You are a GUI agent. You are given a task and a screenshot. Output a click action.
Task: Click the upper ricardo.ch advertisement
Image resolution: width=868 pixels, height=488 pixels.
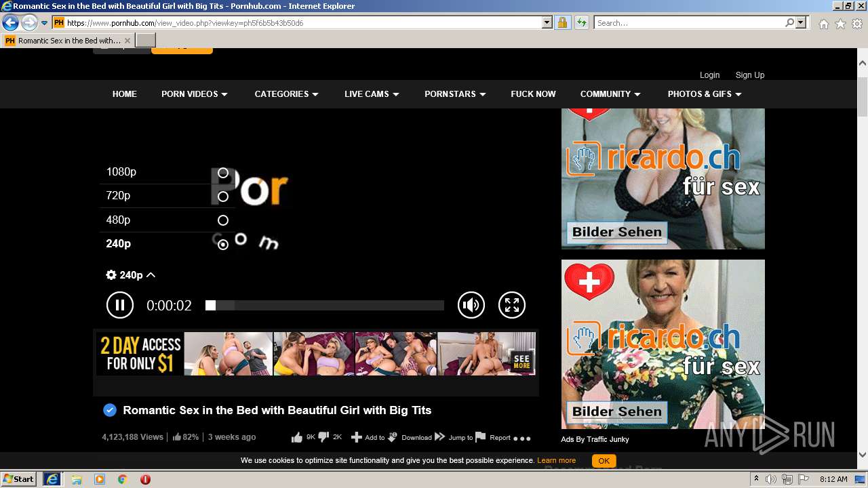tap(663, 179)
